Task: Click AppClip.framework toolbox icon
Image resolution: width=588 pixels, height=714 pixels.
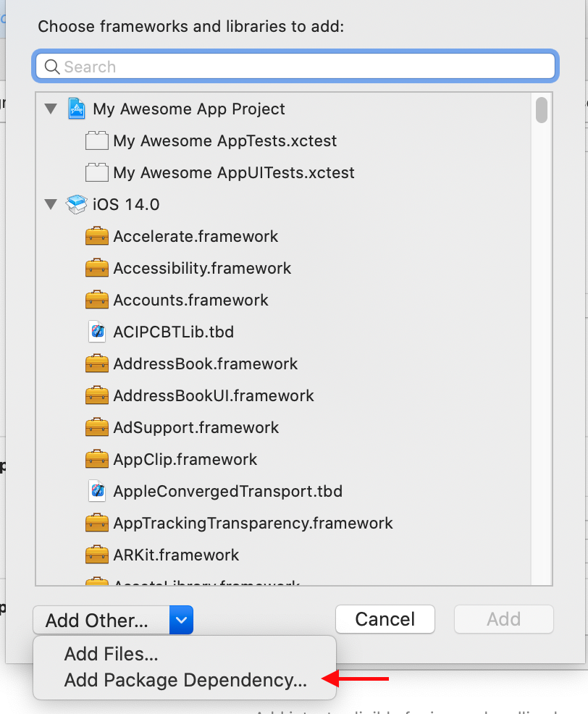Action: 96,459
